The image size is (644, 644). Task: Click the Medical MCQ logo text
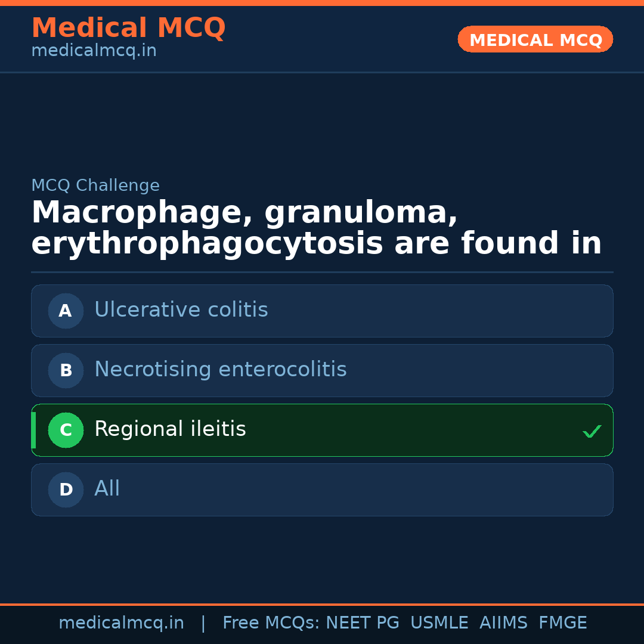pos(128,28)
